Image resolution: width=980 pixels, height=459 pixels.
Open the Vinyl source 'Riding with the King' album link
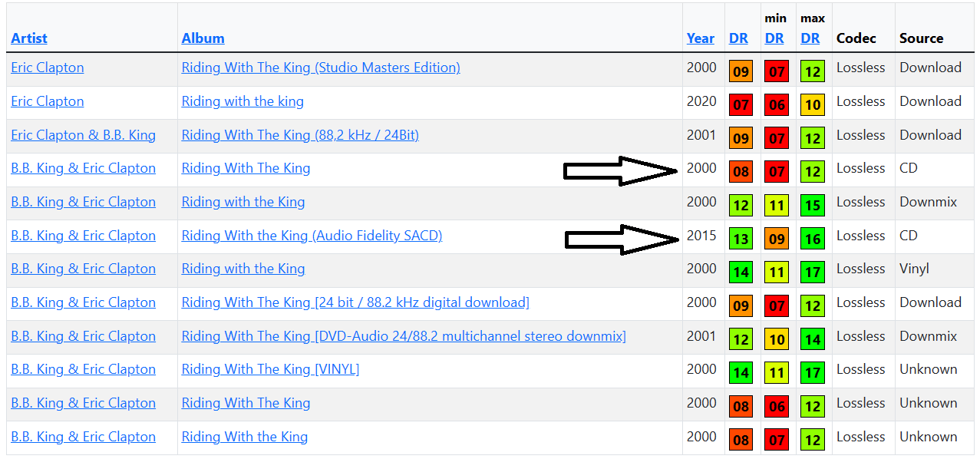click(243, 269)
